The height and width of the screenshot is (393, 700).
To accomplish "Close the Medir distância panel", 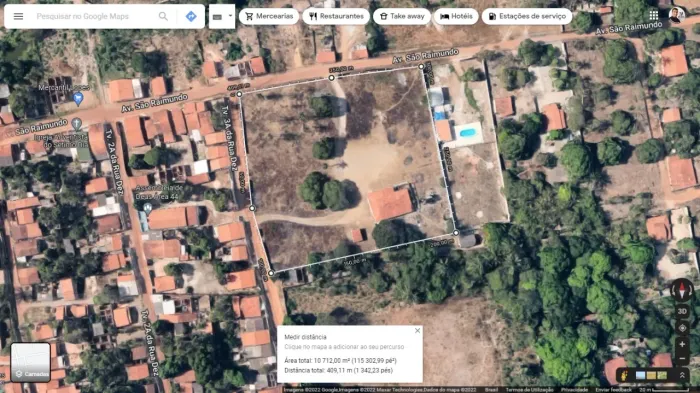I will tap(417, 330).
